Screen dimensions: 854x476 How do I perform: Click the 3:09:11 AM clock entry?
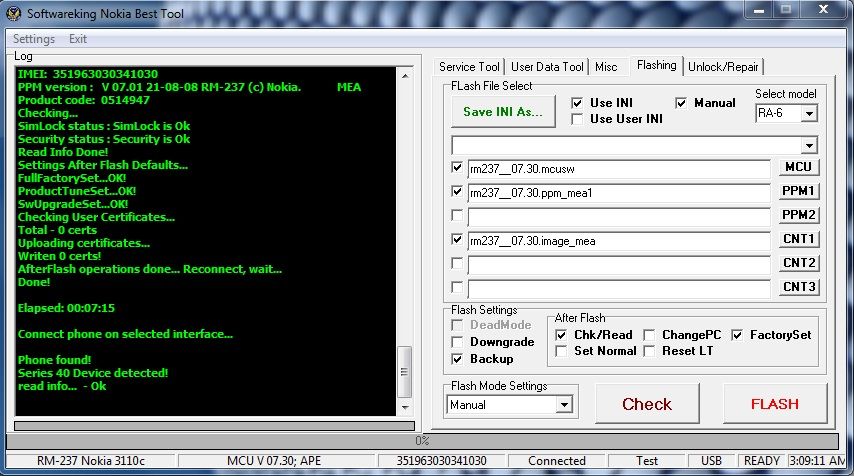[x=817, y=461]
